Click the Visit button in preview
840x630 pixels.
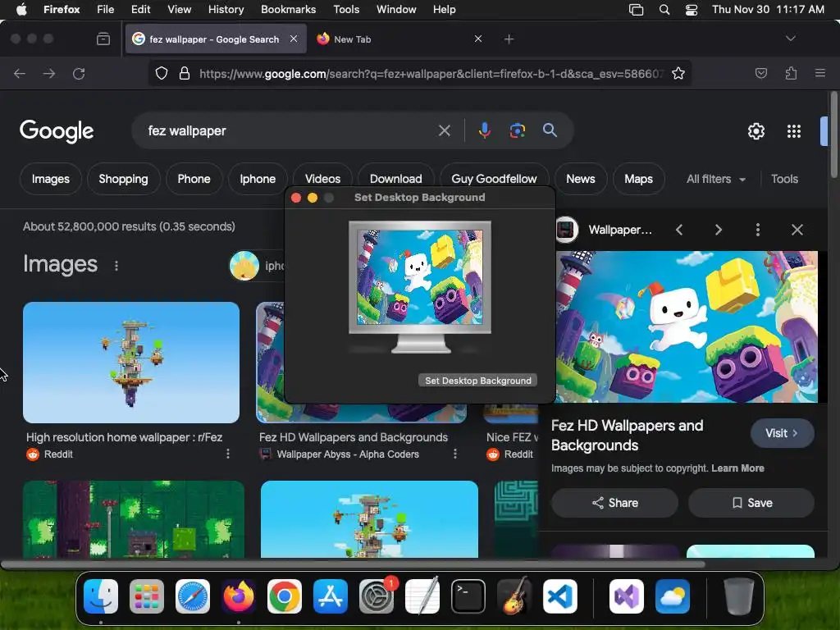(782, 433)
